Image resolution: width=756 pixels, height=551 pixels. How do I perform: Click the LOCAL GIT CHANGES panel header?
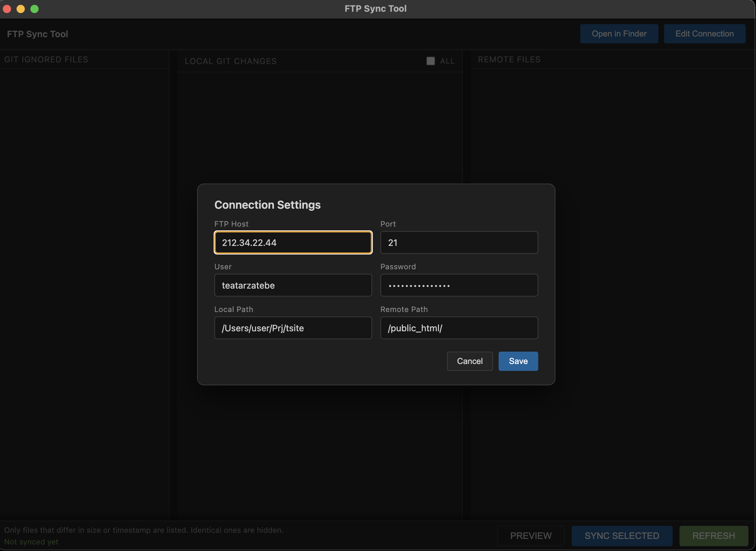coord(231,61)
